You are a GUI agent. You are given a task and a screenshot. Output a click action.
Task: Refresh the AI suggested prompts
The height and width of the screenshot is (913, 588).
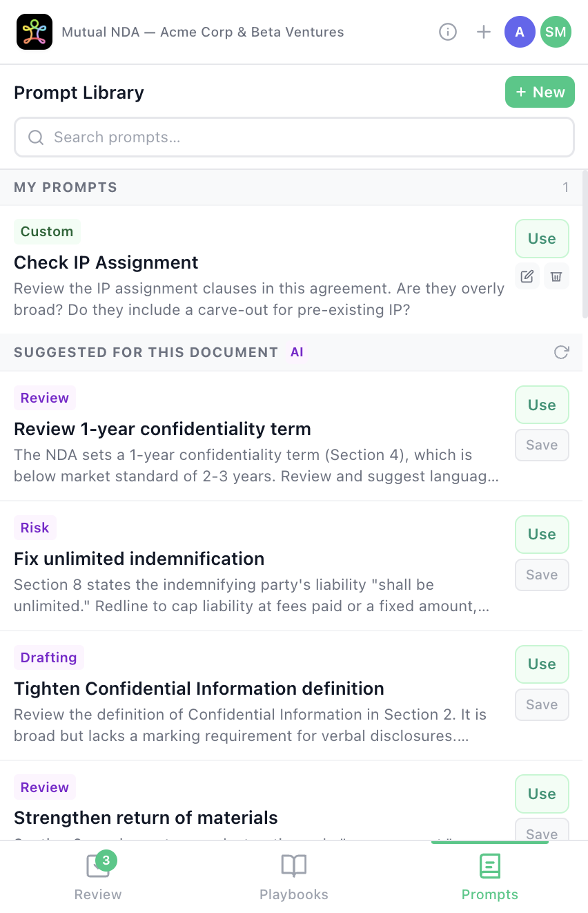point(562,352)
